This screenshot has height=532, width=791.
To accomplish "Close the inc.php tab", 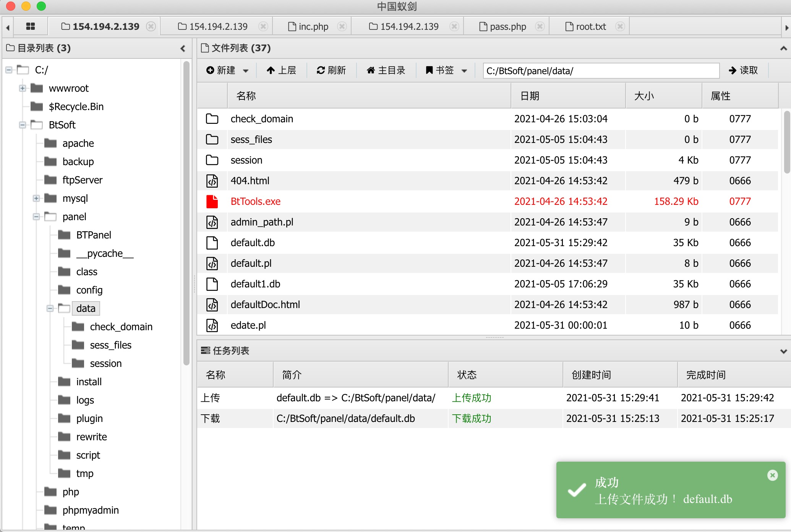I will coord(342,26).
